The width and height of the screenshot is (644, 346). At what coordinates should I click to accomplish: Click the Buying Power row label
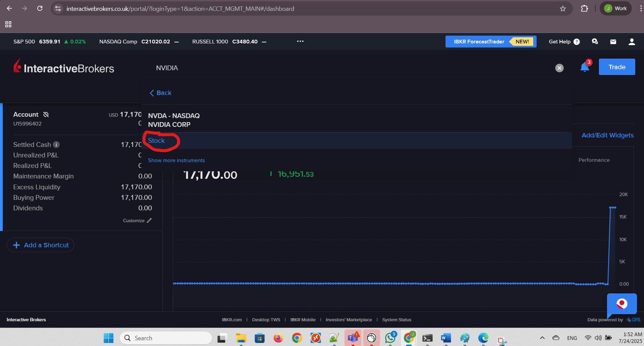pos(34,197)
